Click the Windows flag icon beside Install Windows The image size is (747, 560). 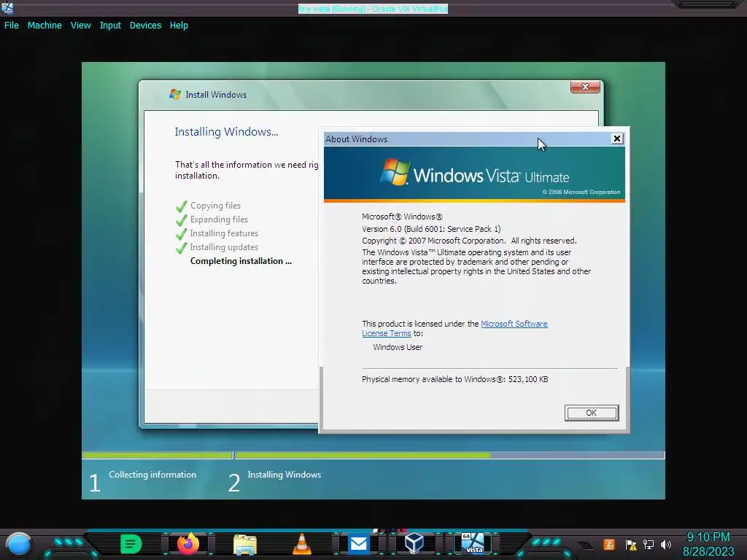(175, 94)
